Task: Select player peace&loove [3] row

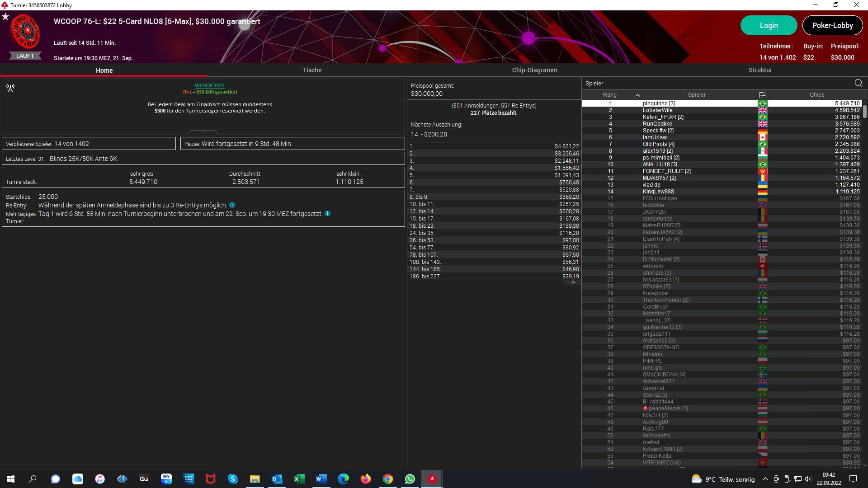Action: (x=722, y=408)
